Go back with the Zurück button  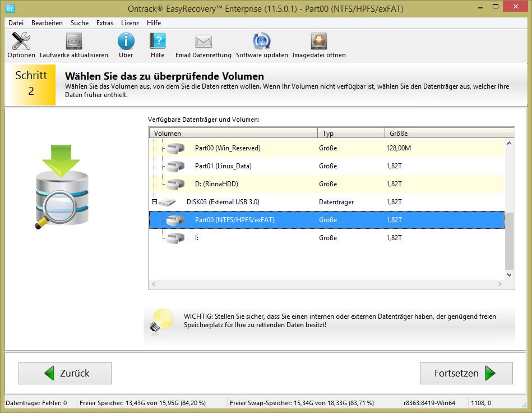pyautogui.click(x=65, y=373)
